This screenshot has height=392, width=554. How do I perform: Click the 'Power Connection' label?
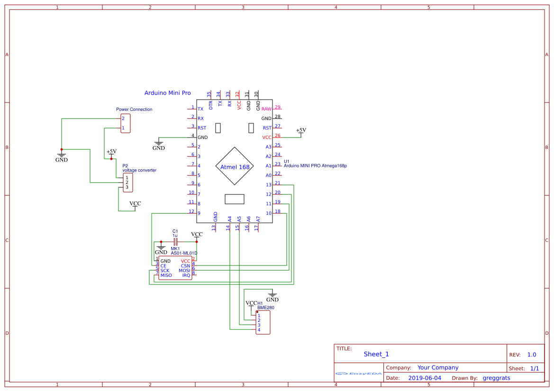coord(134,109)
